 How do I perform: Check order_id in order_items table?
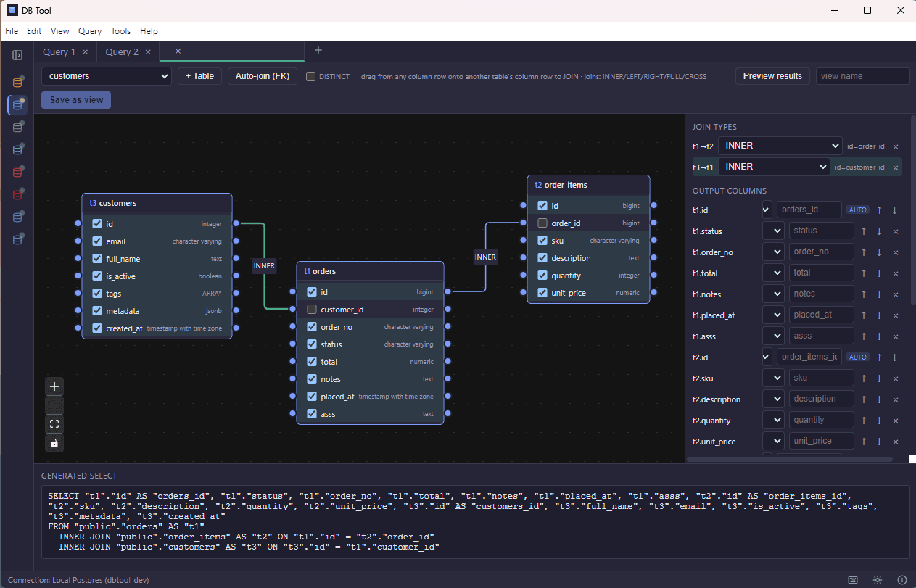tap(542, 223)
